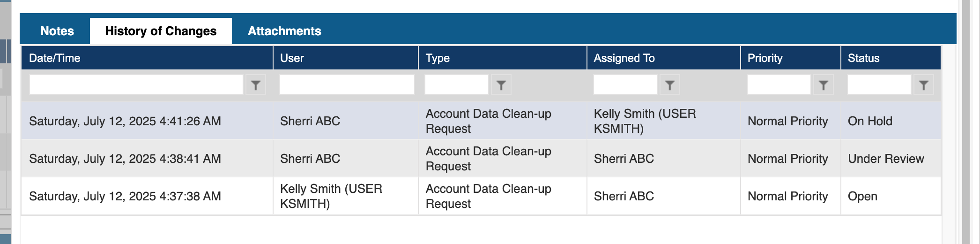Viewport: 980px width, 244px height.
Task: Click the Priority filter input field
Action: click(779, 85)
